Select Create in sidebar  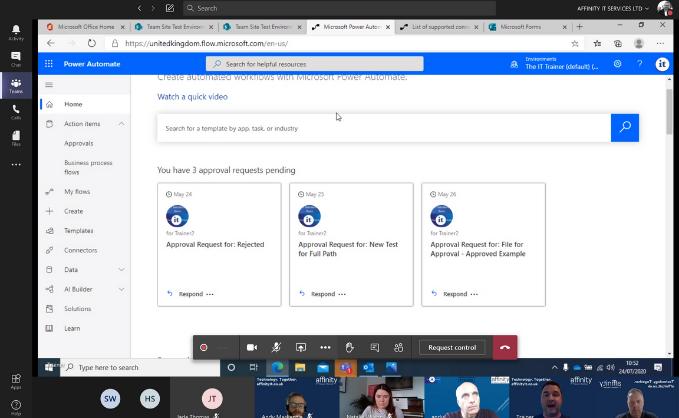(74, 211)
